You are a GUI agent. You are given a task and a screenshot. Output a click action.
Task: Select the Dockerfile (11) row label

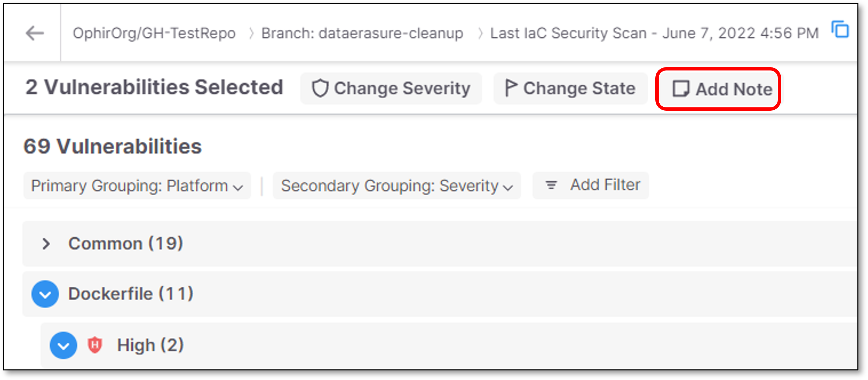131,294
